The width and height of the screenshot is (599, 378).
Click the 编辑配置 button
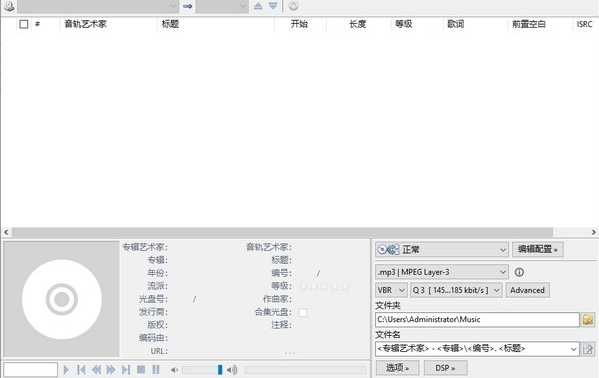pyautogui.click(x=537, y=250)
